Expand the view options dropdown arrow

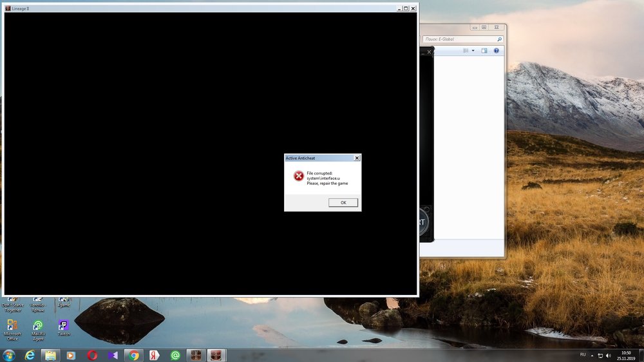[x=473, y=50]
